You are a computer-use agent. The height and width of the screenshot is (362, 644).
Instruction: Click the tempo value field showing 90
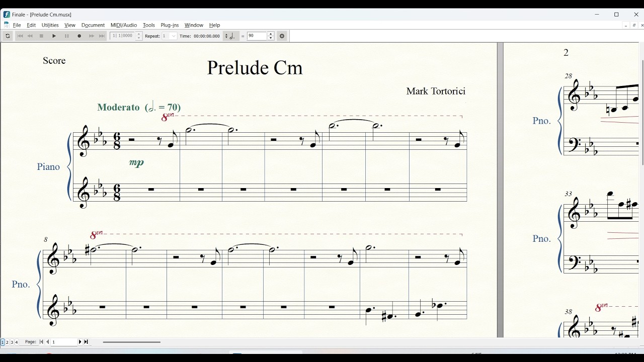pos(257,36)
